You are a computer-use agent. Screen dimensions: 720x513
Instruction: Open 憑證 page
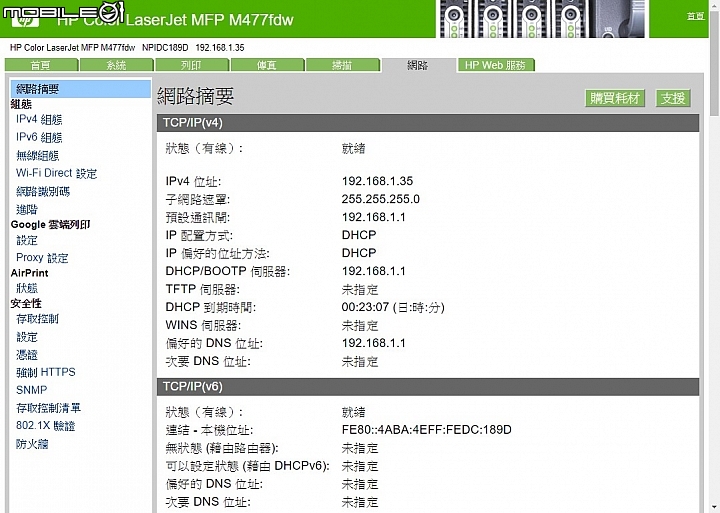click(x=27, y=355)
